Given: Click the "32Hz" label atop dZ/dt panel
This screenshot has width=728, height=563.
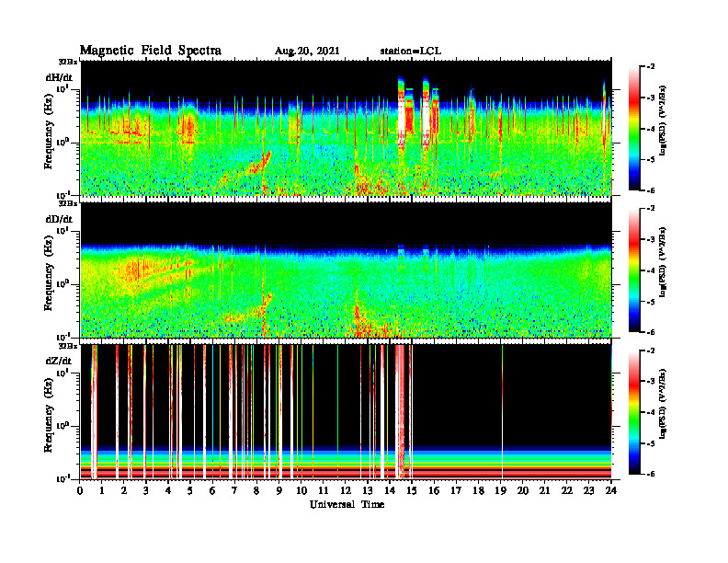Looking at the screenshot, I should click(68, 346).
